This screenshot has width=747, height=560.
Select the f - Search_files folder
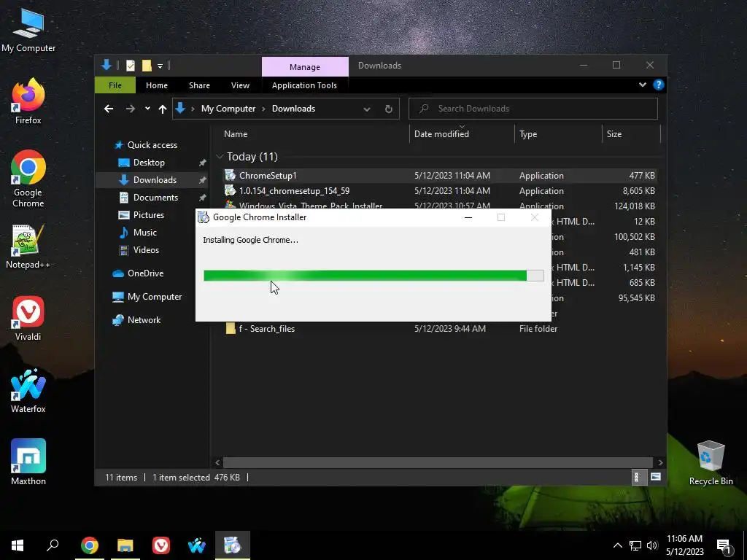tap(440, 329)
